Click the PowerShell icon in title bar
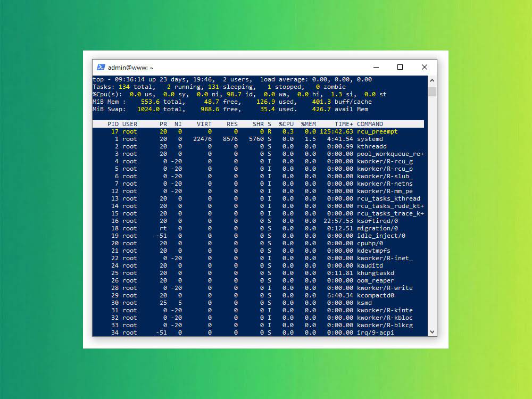Viewport: 532px width, 399px height. [101, 67]
